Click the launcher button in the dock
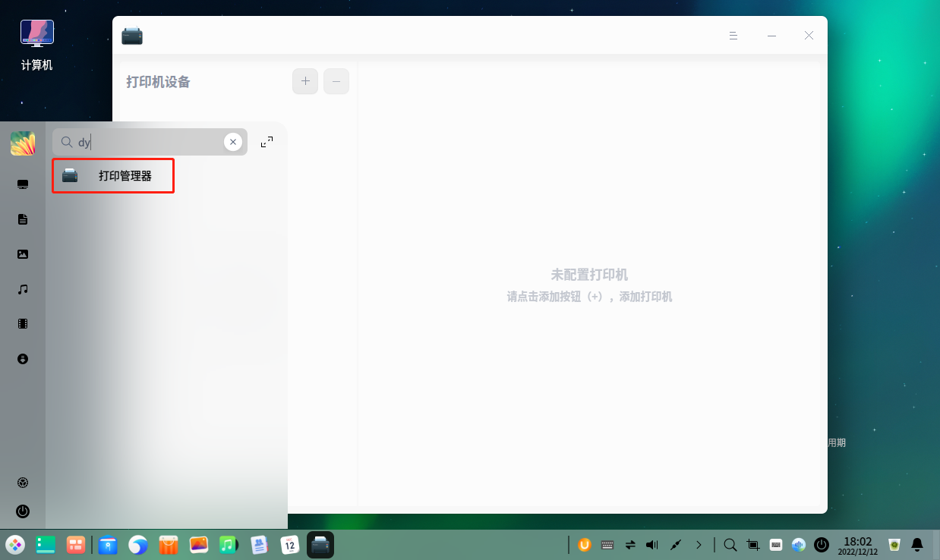The width and height of the screenshot is (940, 560). [15, 544]
